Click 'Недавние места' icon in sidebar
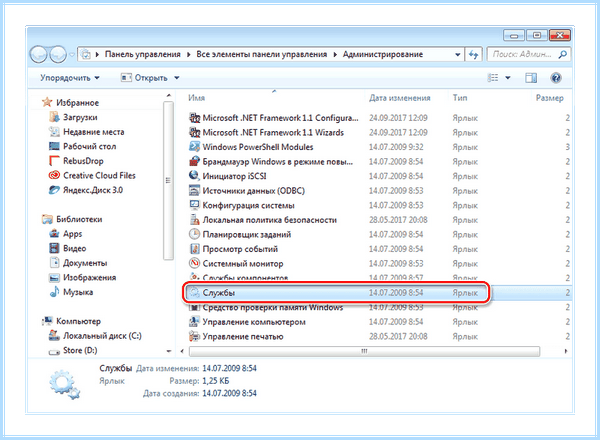Viewport: 600px width, 440px height. pos(54,132)
